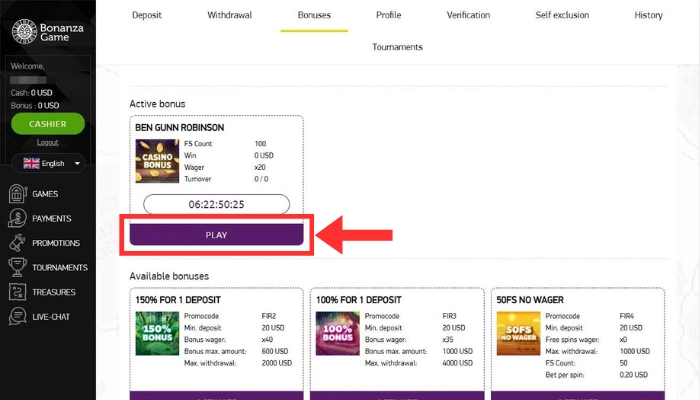
Task: Click the Bonanza Game logo
Action: [x=48, y=32]
